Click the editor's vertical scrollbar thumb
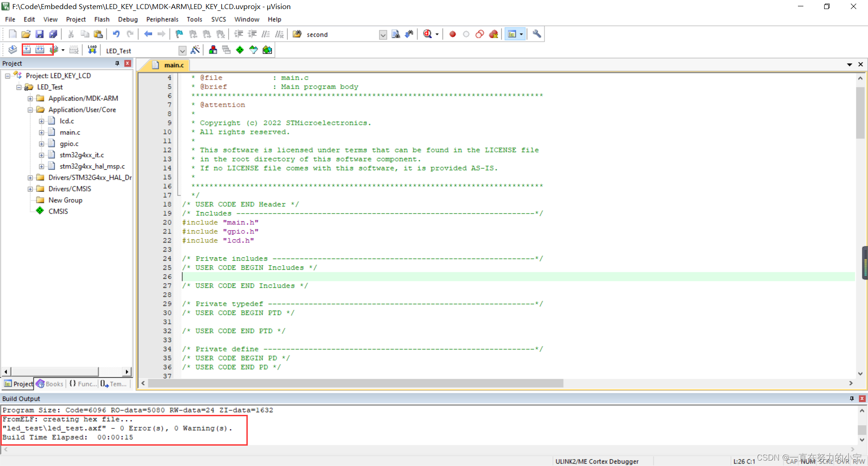Screen dimensions: 868x466 pyautogui.click(x=860, y=113)
